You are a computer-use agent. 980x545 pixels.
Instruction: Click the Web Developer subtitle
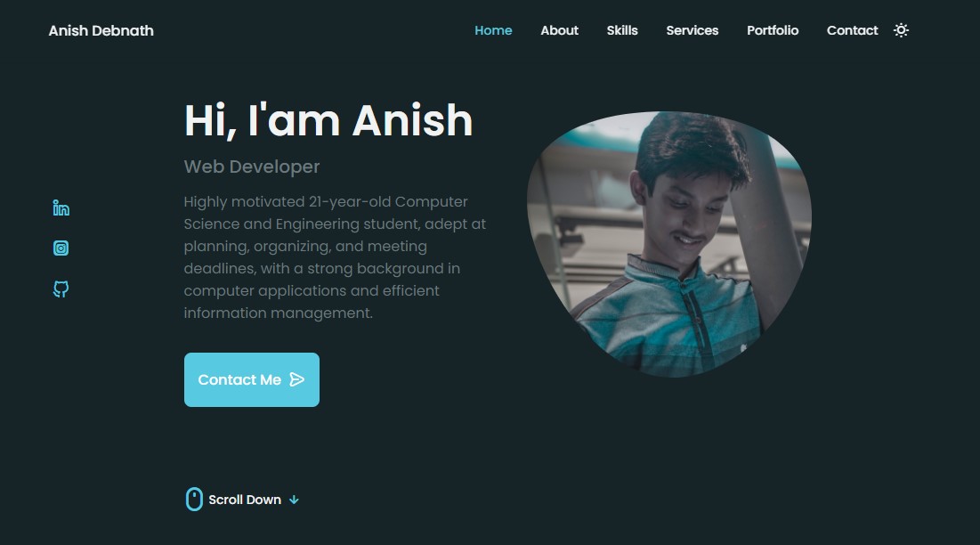tap(251, 167)
